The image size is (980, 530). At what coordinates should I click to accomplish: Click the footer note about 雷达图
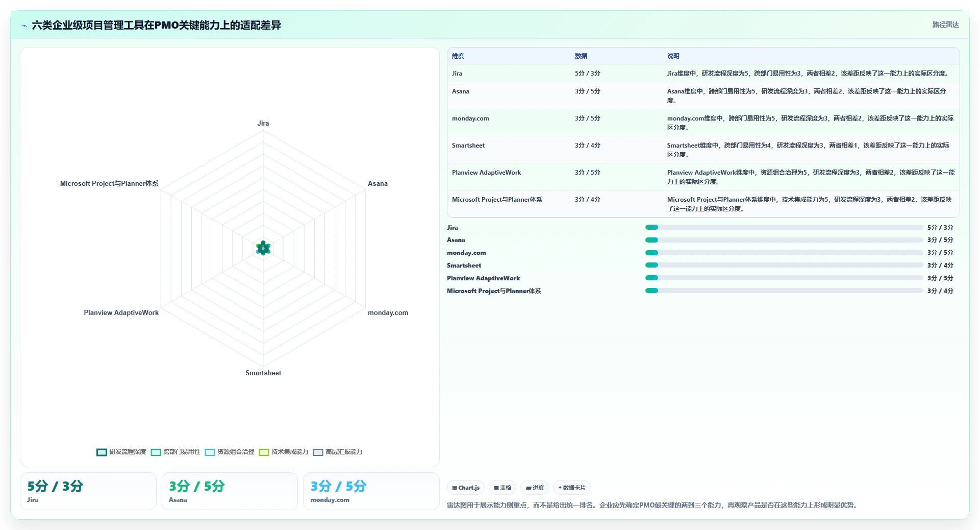[x=654, y=505]
